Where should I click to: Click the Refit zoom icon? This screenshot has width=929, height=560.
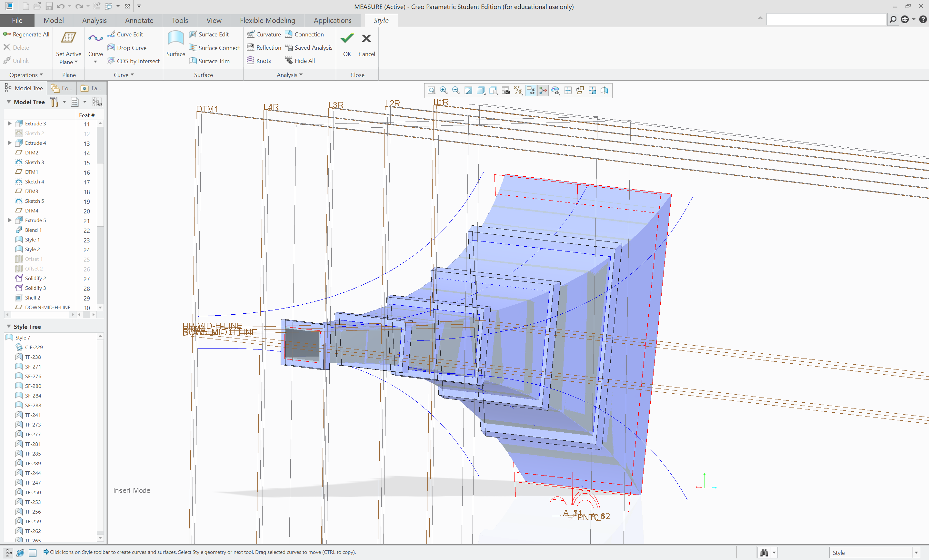pyautogui.click(x=431, y=91)
